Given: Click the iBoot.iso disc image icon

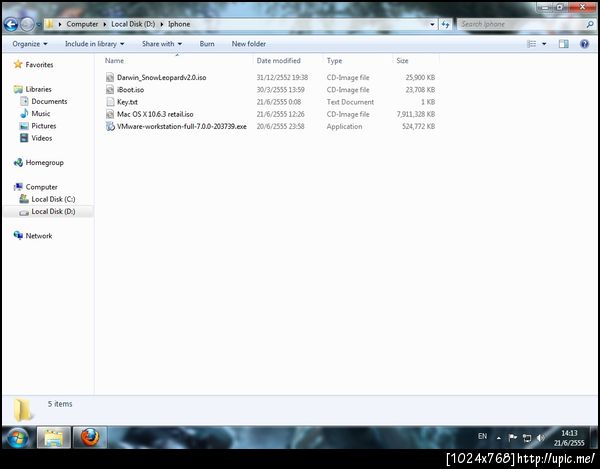Looking at the screenshot, I should pos(110,90).
